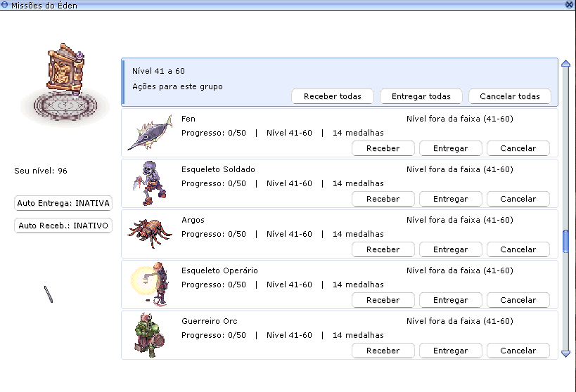The image size is (576, 392).
Task: Close the Missões do Éden window
Action: tap(570, 4)
